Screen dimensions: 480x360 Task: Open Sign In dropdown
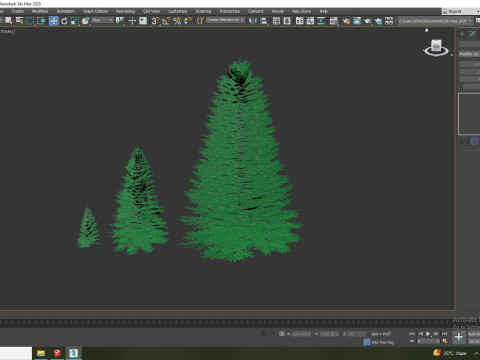coord(461,11)
